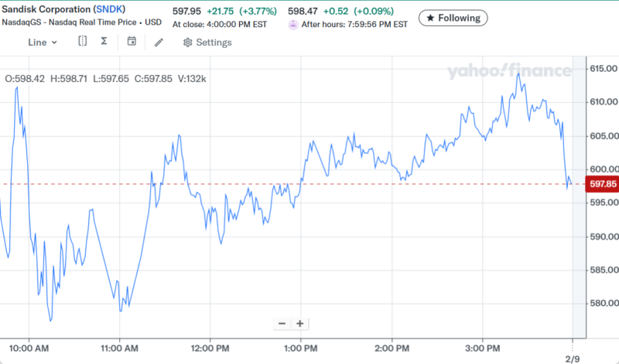Toggle the Following star button
Screen dimensions: 619x364
[x=453, y=17]
